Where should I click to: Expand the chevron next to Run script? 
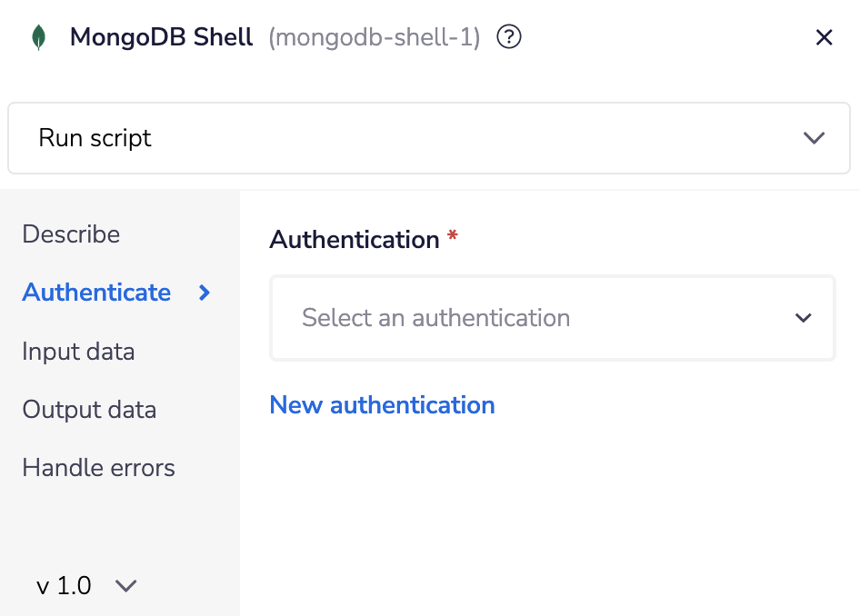tap(815, 138)
